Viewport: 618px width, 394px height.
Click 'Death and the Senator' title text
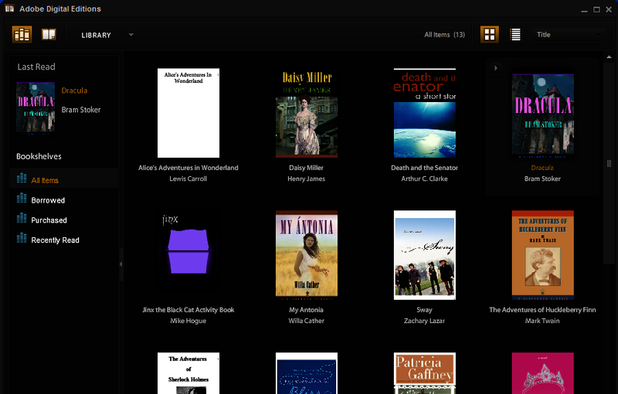tap(424, 167)
